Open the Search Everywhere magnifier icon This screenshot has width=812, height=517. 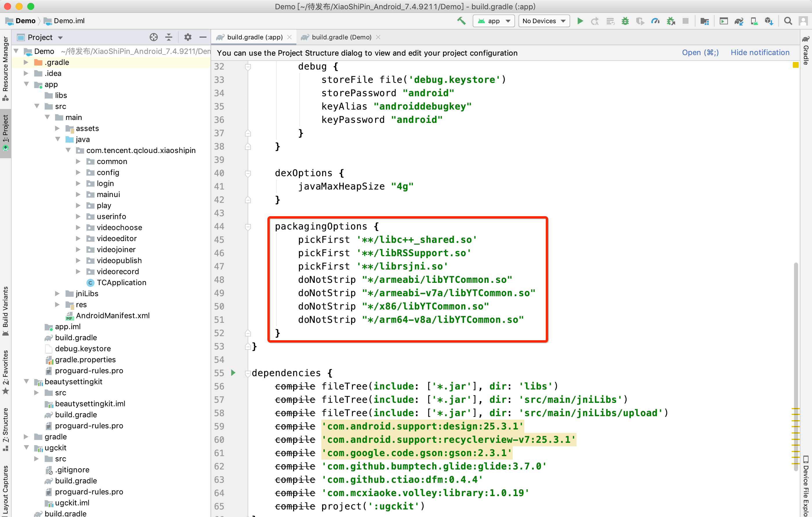click(788, 21)
